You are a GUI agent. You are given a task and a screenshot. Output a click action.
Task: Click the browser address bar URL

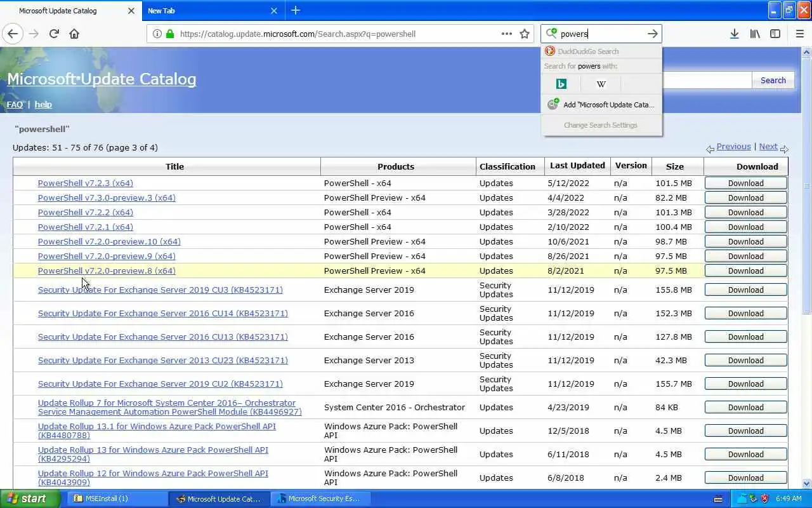[298, 34]
